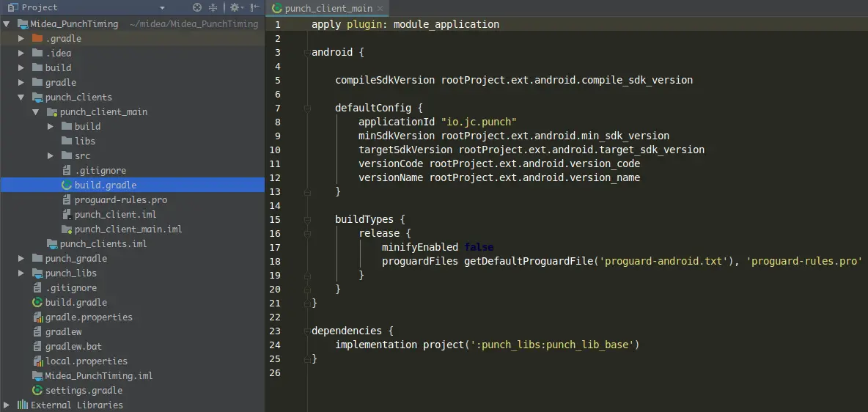The image size is (868, 412).
Task: Expand the .idea folder arrow
Action: click(21, 54)
